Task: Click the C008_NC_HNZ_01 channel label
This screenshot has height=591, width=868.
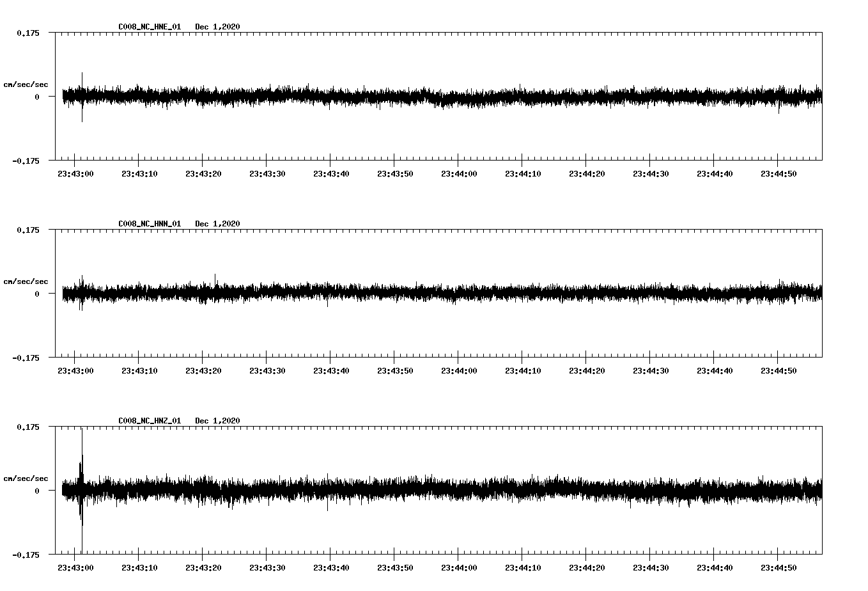Action: [x=148, y=420]
